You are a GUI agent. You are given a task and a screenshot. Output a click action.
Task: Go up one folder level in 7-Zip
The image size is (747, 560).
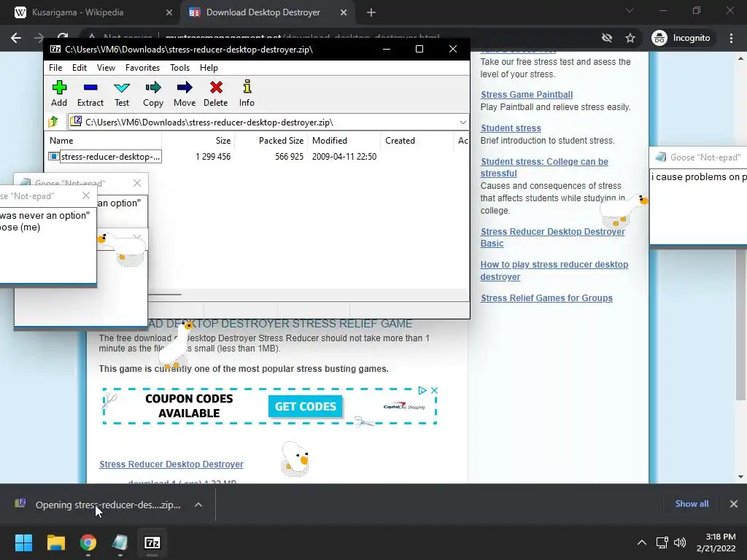[54, 122]
